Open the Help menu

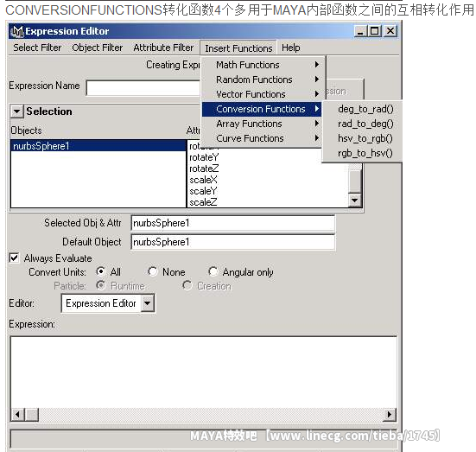pos(290,48)
